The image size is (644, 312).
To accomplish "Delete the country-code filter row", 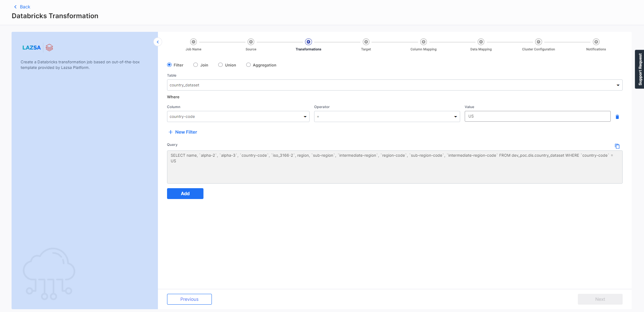I will [x=617, y=117].
